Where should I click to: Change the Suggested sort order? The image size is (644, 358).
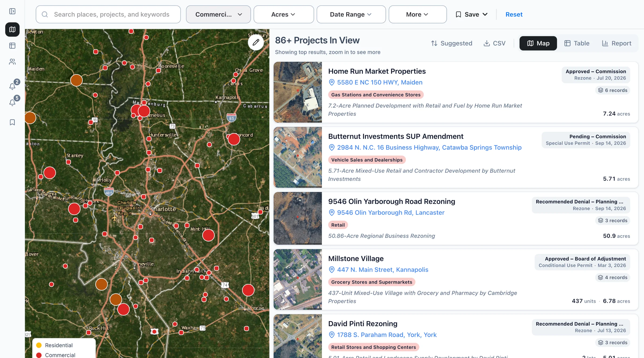[452, 43]
